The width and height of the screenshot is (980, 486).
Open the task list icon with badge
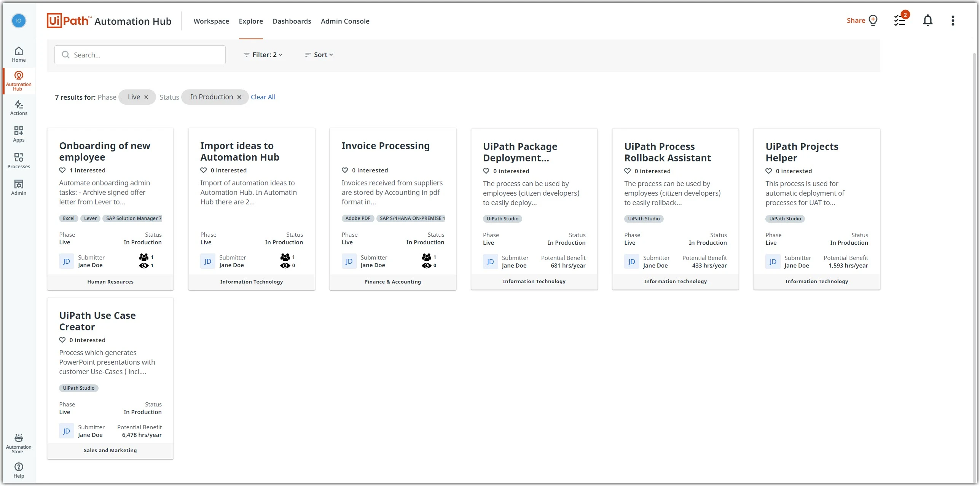click(x=900, y=20)
